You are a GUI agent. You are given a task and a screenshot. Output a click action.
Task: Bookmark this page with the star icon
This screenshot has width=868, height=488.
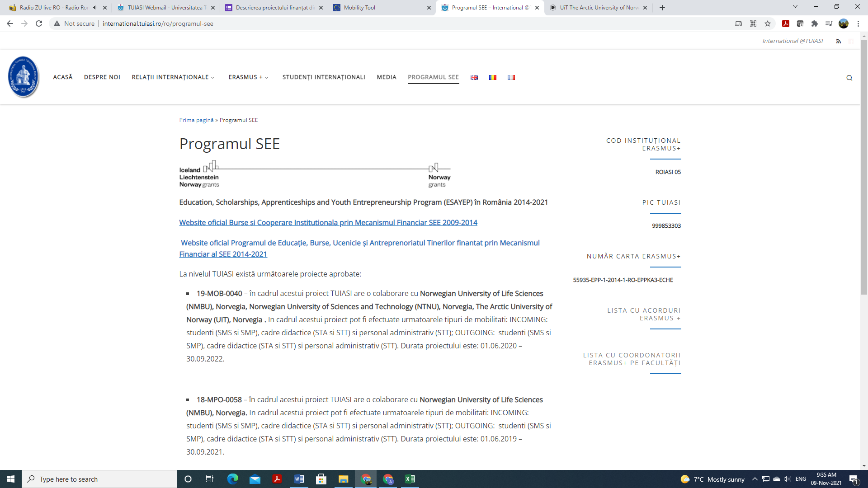(768, 23)
